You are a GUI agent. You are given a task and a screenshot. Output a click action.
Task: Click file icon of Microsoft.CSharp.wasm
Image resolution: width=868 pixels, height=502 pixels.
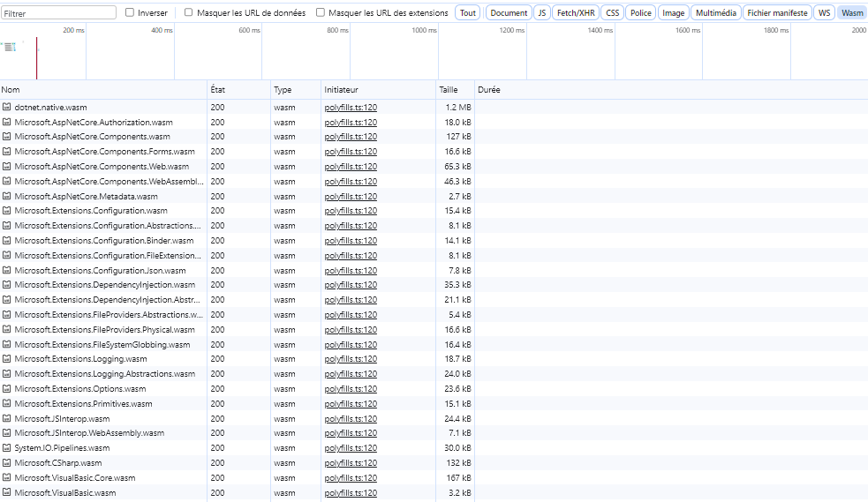[x=7, y=462]
